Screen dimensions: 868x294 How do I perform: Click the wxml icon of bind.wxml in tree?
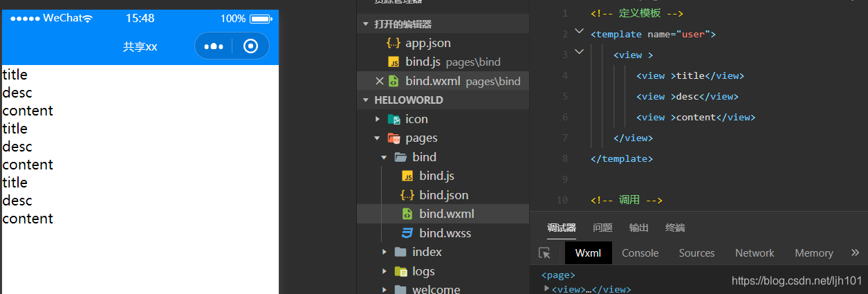click(x=407, y=214)
